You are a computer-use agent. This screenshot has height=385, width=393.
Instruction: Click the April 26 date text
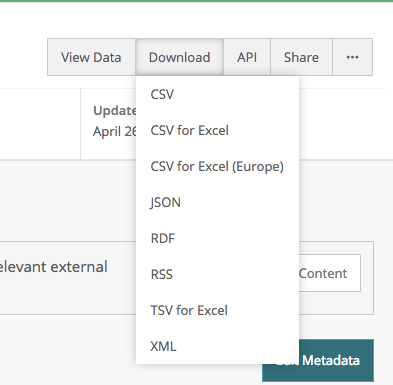[115, 131]
